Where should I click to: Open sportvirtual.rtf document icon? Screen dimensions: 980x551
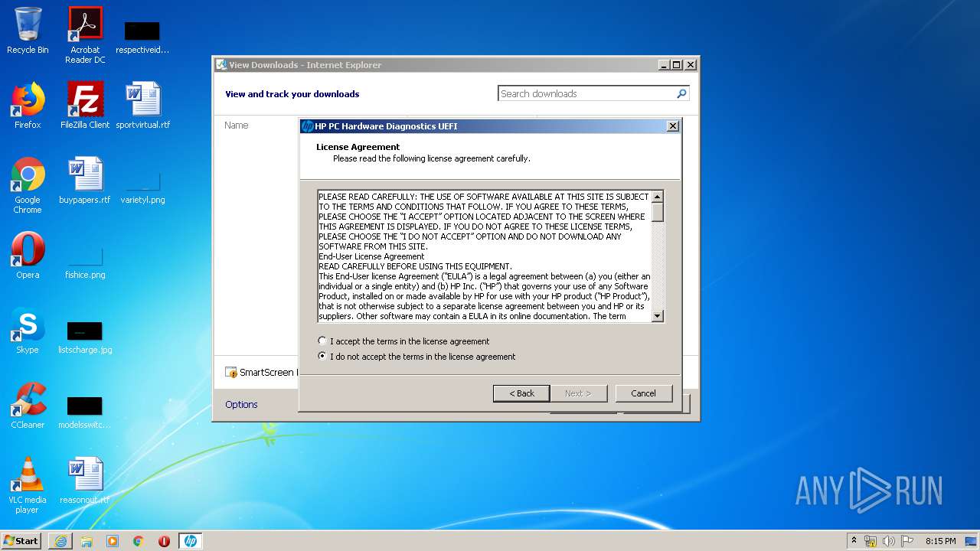[142, 106]
